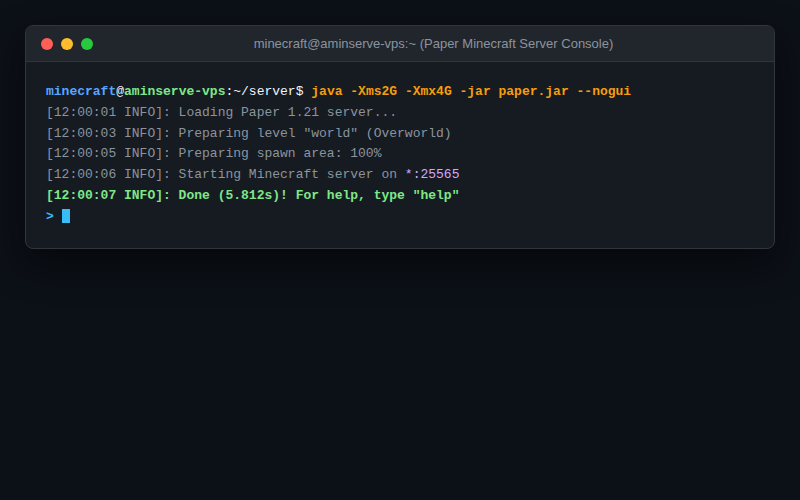
Task: Click the terminal window title text
Action: pos(433,44)
